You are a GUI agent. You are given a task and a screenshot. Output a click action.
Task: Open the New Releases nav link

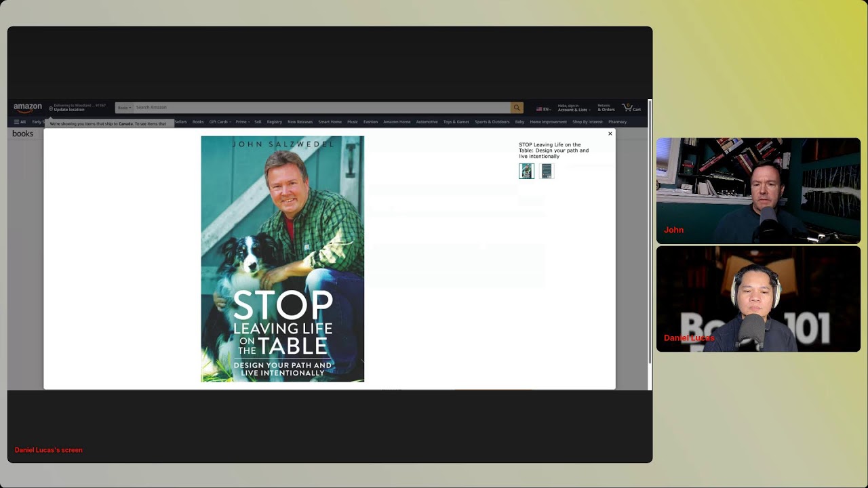click(x=300, y=122)
